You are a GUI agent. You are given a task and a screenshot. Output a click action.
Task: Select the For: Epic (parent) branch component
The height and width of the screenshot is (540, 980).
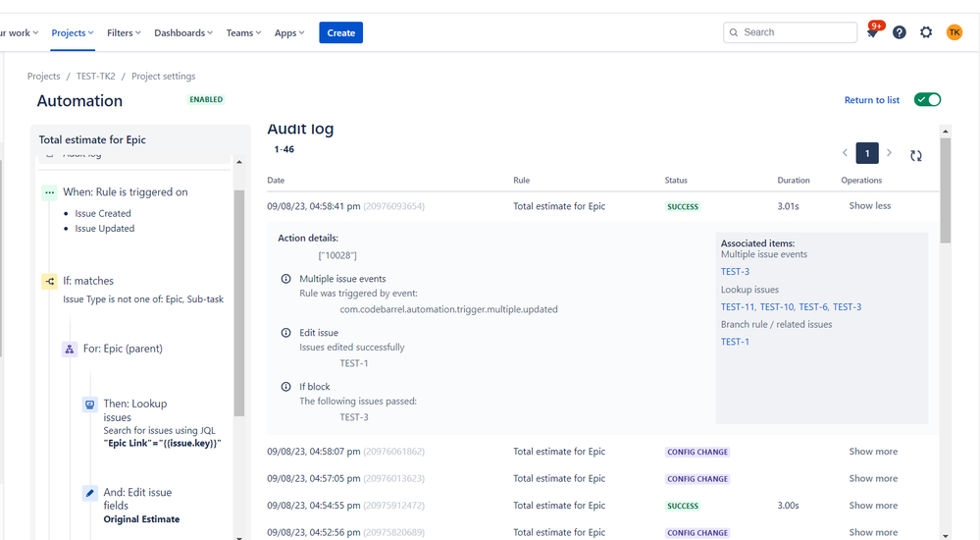coord(123,350)
